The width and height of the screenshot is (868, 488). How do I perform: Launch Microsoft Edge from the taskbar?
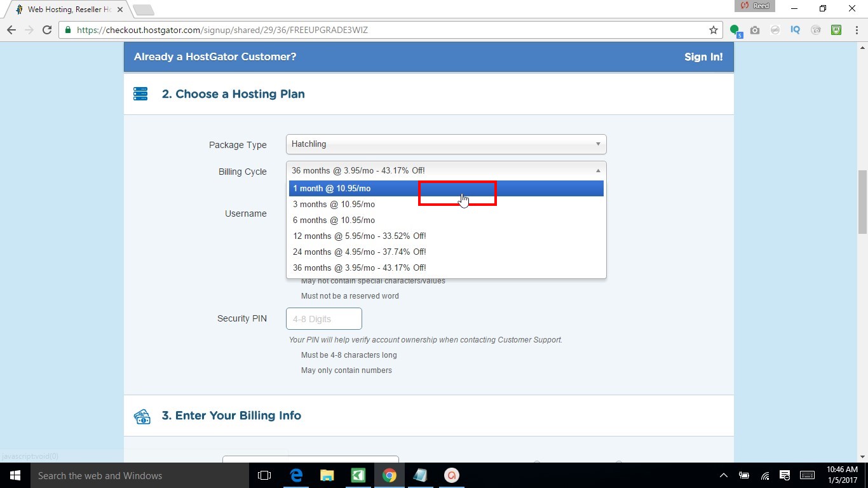296,475
